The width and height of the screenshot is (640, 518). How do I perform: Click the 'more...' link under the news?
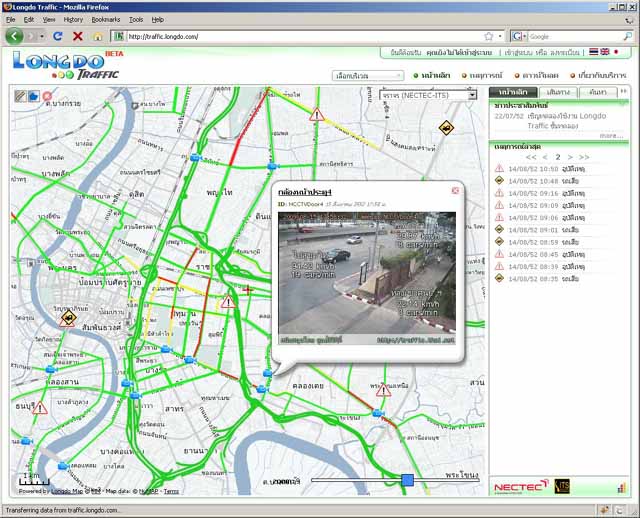click(611, 135)
